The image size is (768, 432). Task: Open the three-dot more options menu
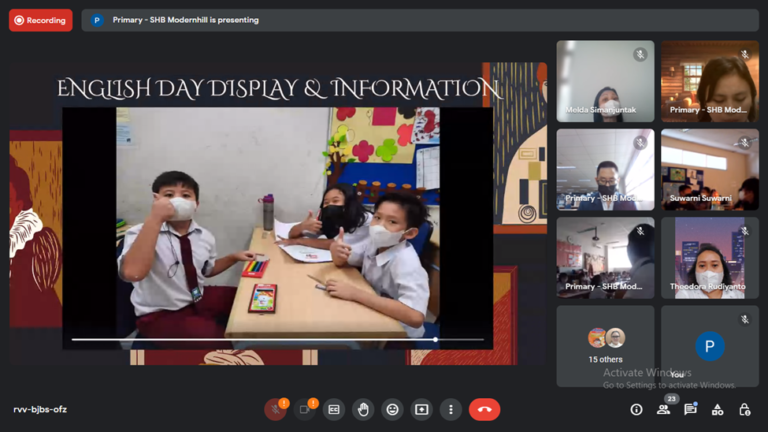tap(451, 410)
